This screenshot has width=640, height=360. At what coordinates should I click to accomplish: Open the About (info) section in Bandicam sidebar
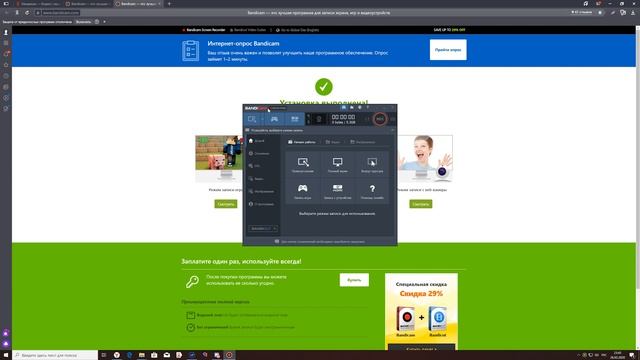262,204
